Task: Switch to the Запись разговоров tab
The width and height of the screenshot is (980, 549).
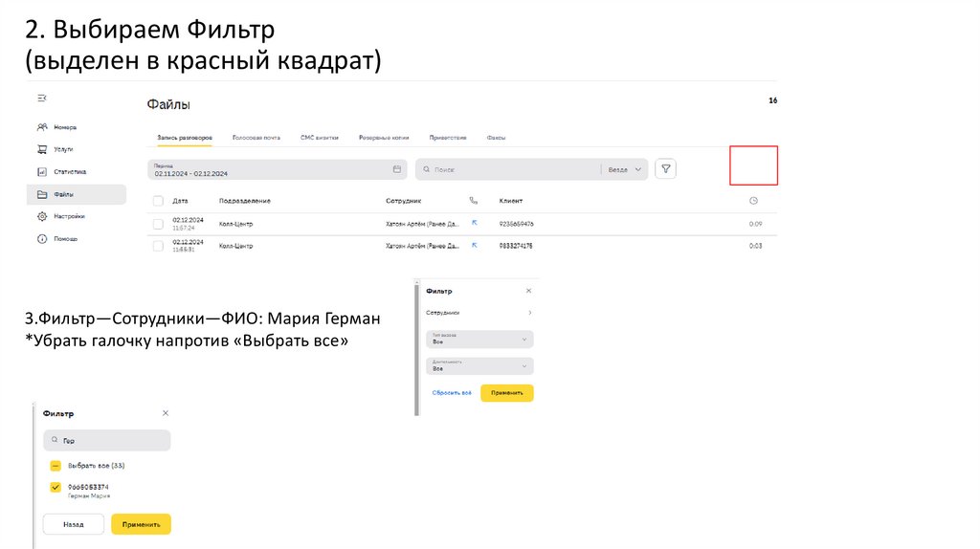Action: click(185, 138)
